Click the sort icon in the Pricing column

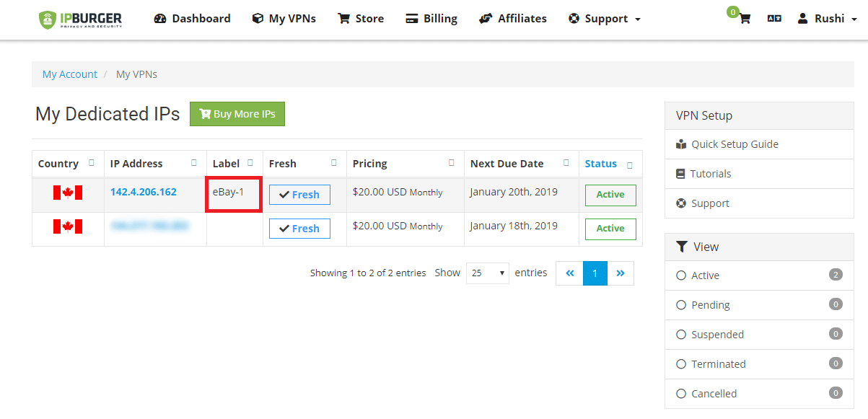click(452, 163)
